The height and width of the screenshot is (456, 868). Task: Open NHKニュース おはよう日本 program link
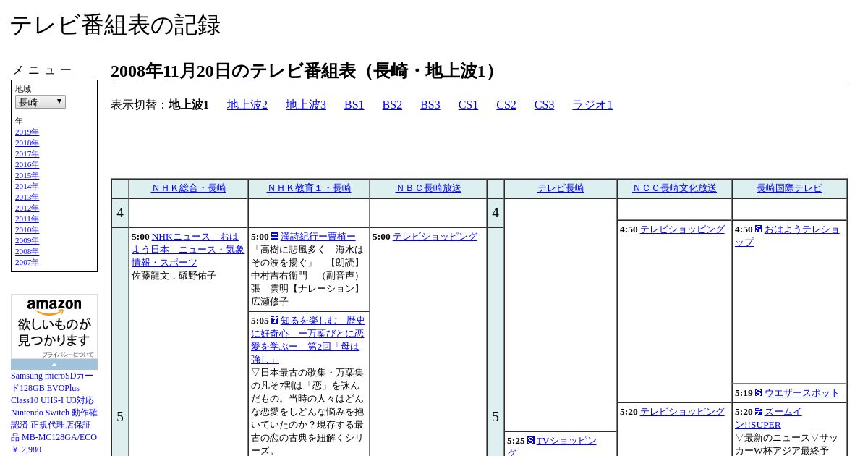[x=188, y=250]
